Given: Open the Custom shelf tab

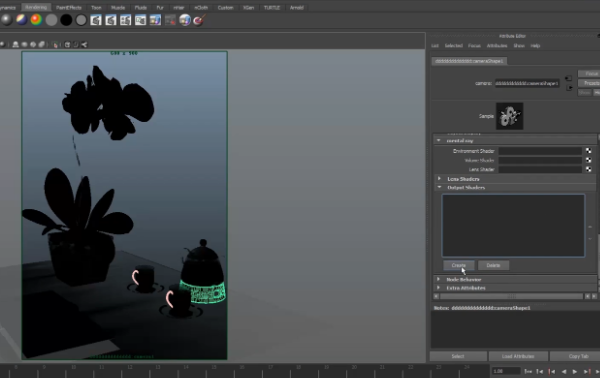Looking at the screenshot, I should (225, 8).
